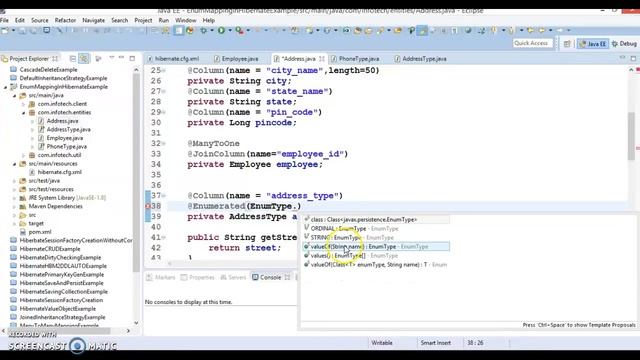The width and height of the screenshot is (640, 360).
Task: Open the Project menu
Action: pyautogui.click(x=143, y=20)
